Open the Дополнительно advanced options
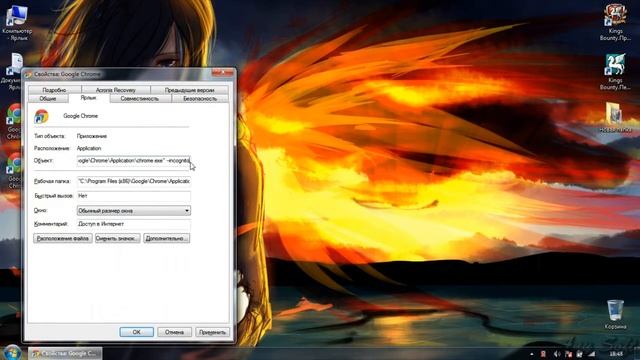This screenshot has width=640, height=360. click(167, 238)
